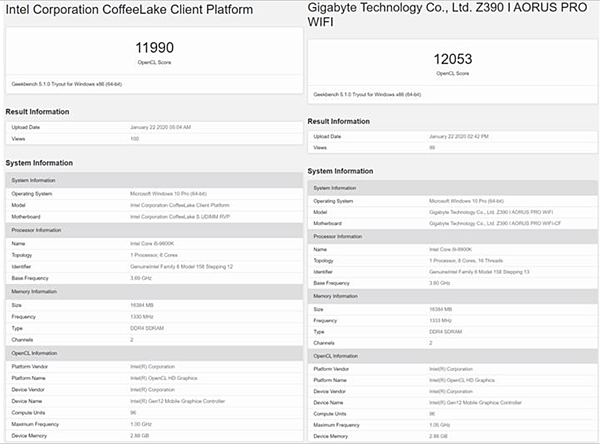Screen dimensions: 600x444
Task: Click Memory Information section header in Gigabyte result
Action: coord(452,296)
